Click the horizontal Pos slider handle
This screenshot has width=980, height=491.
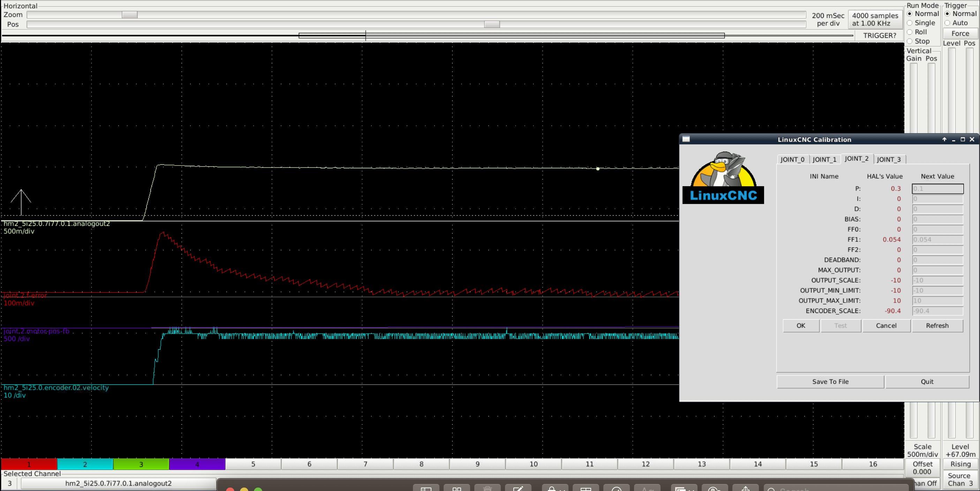(x=492, y=24)
